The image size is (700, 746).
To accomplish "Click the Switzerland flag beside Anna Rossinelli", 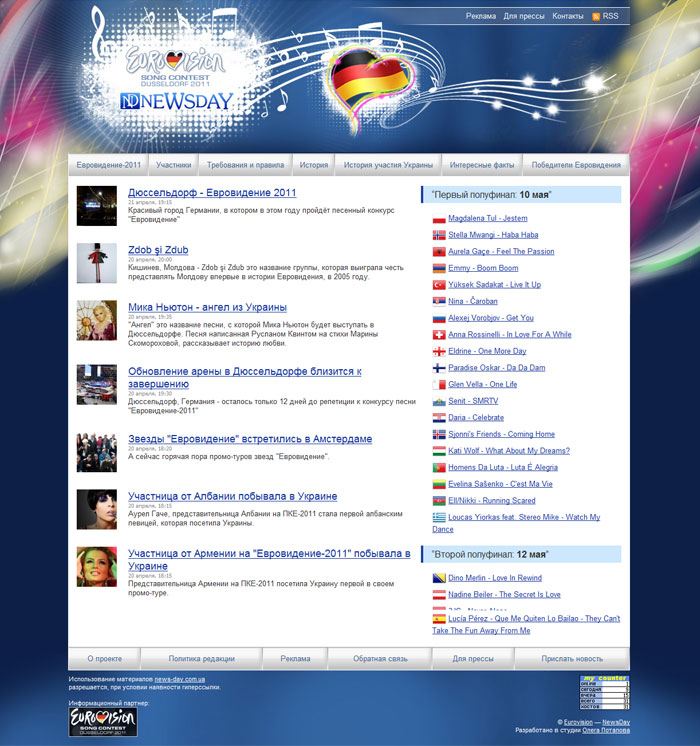I will click(x=439, y=335).
